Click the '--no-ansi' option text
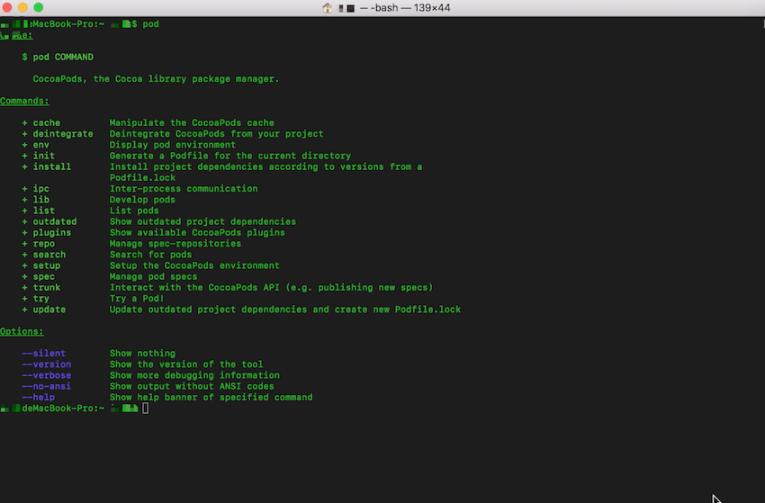The height and width of the screenshot is (503, 765). (51, 387)
